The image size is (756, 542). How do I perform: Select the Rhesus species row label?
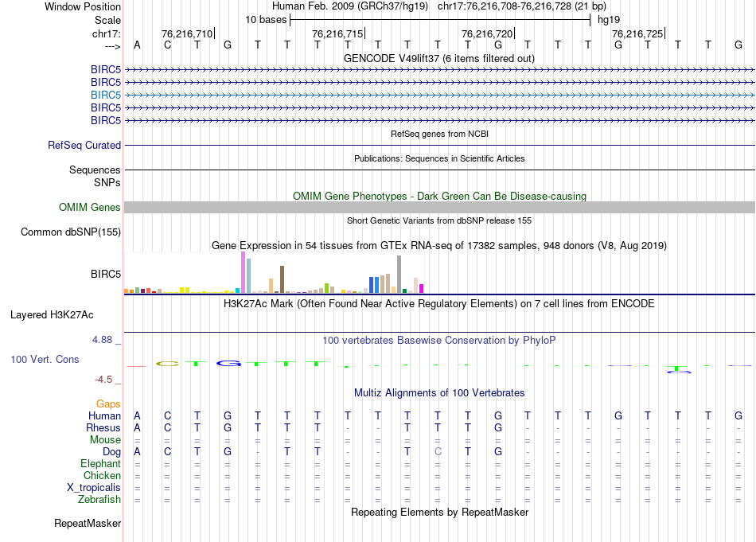(x=103, y=427)
